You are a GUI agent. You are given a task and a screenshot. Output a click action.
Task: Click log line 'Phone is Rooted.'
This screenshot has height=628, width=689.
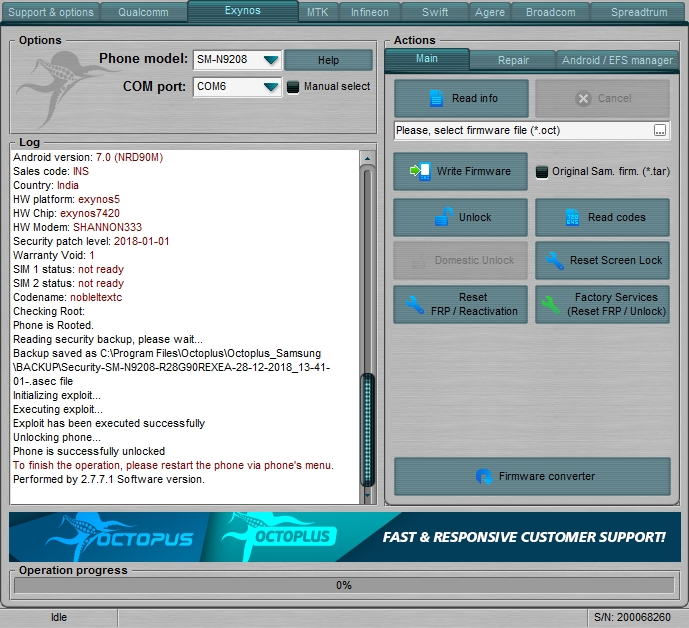click(53, 325)
